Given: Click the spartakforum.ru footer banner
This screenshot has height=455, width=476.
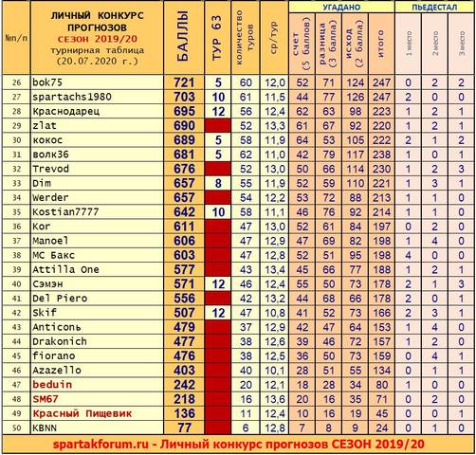Looking at the screenshot, I should coord(238,445).
